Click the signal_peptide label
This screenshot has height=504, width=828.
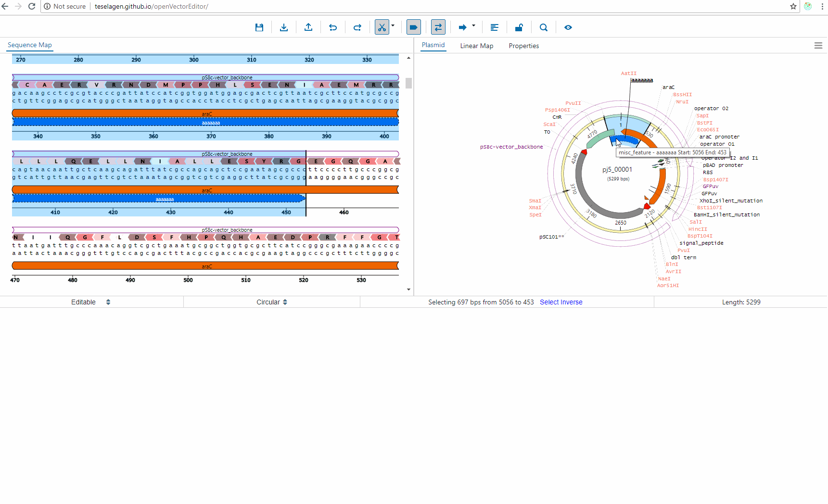pyautogui.click(x=701, y=243)
